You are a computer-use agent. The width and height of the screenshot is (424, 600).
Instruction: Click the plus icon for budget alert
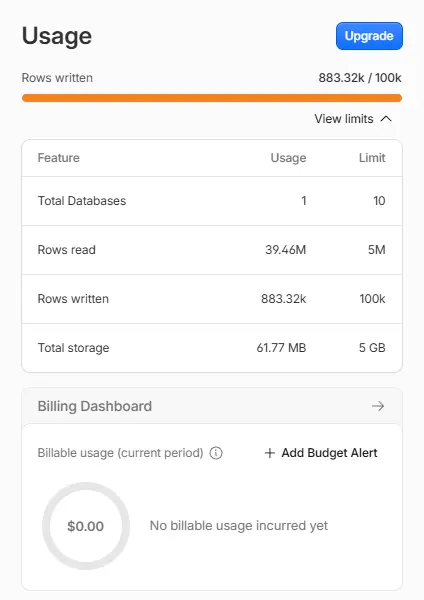point(270,453)
